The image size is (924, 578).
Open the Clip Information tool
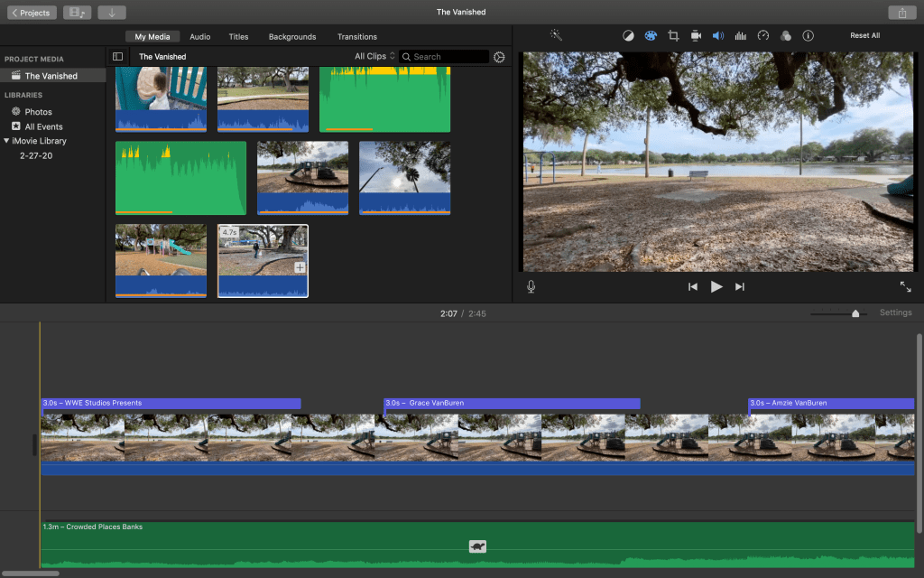pos(808,36)
